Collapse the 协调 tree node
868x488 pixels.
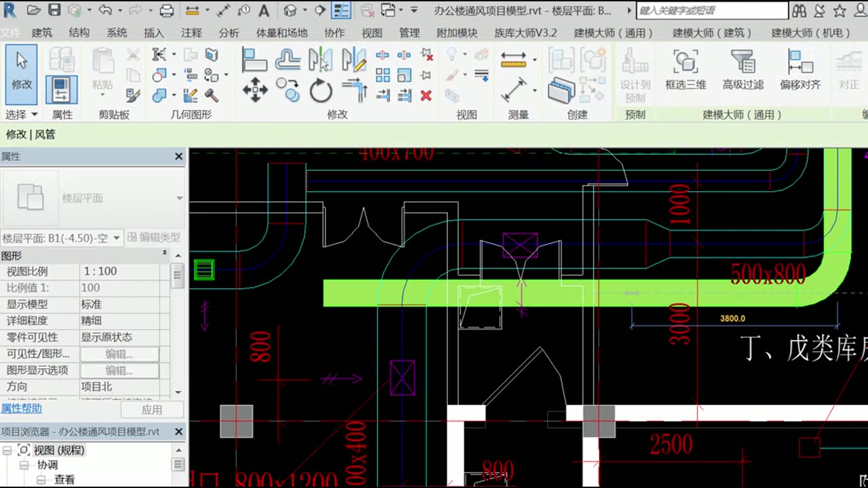[x=24, y=465]
